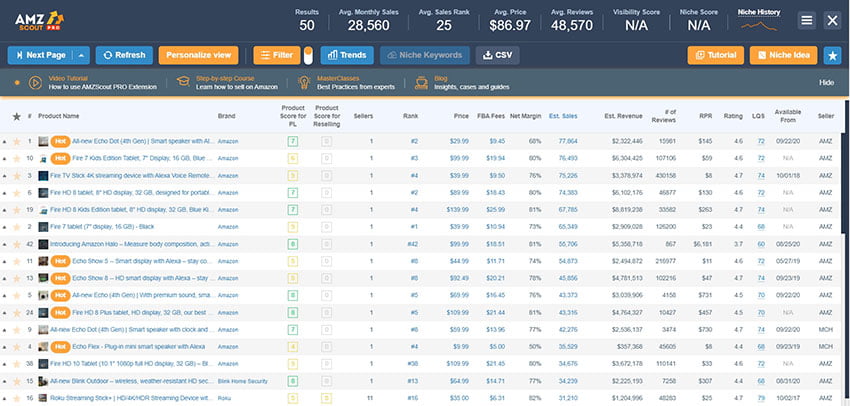This screenshot has height=406, width=850.
Task: Open LQS value 79 for Roku Streaming Stick+
Action: (x=761, y=398)
